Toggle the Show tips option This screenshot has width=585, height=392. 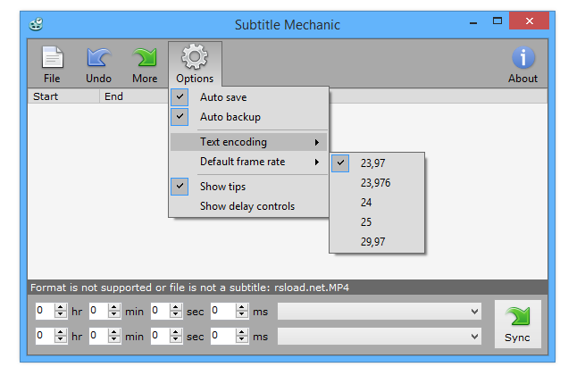pos(222,187)
